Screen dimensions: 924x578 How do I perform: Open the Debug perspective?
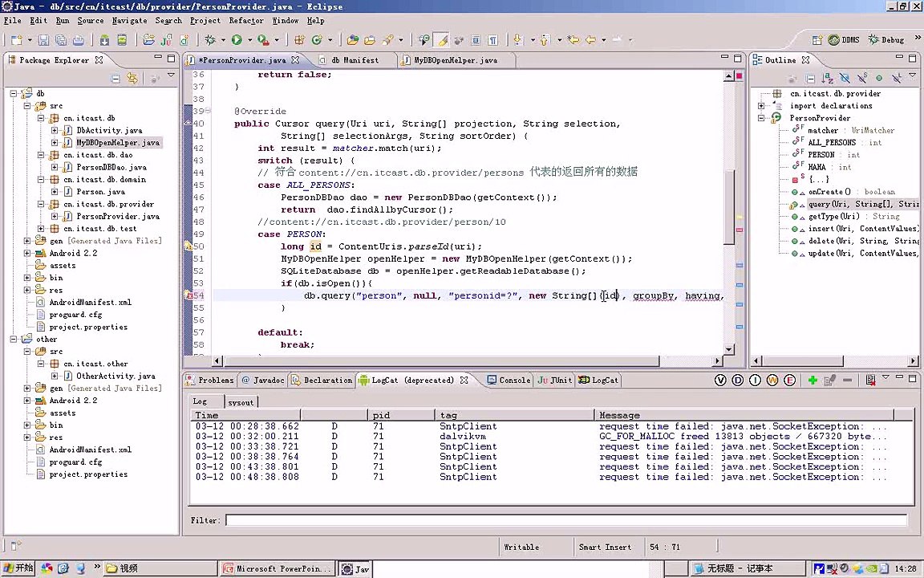click(x=886, y=39)
